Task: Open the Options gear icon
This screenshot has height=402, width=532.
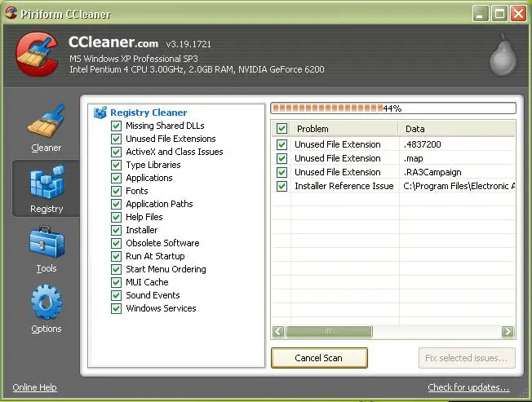Action: [x=47, y=303]
